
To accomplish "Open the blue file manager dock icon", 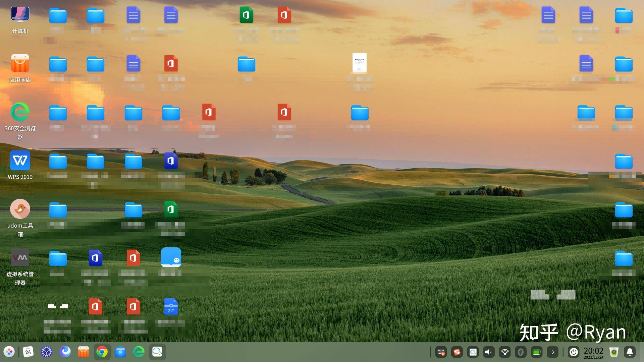I will [120, 352].
